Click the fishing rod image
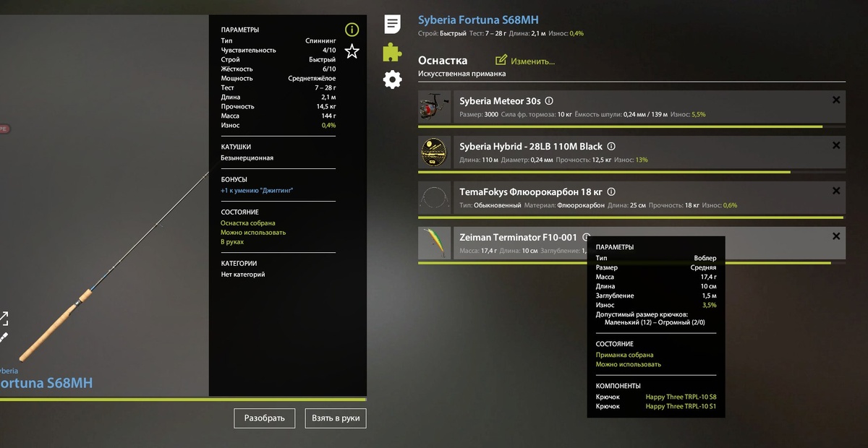Screen dimensions: 868x448 click(116, 267)
